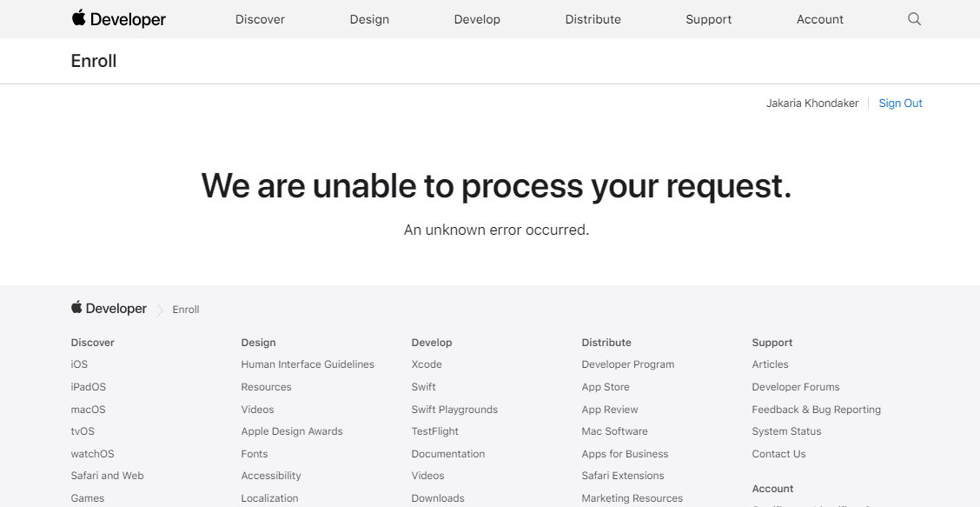
Task: Open search with the magnifying glass icon
Action: pos(913,18)
